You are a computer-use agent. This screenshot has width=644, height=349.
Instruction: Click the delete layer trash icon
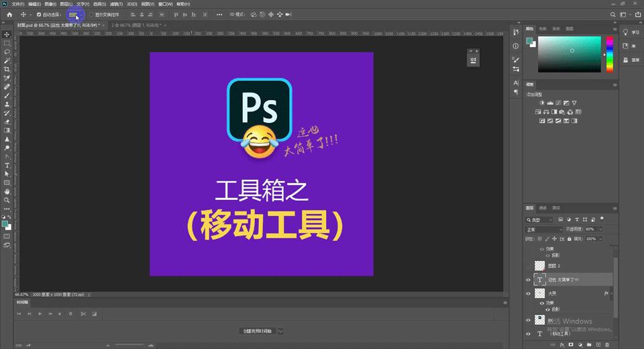[x=607, y=345]
